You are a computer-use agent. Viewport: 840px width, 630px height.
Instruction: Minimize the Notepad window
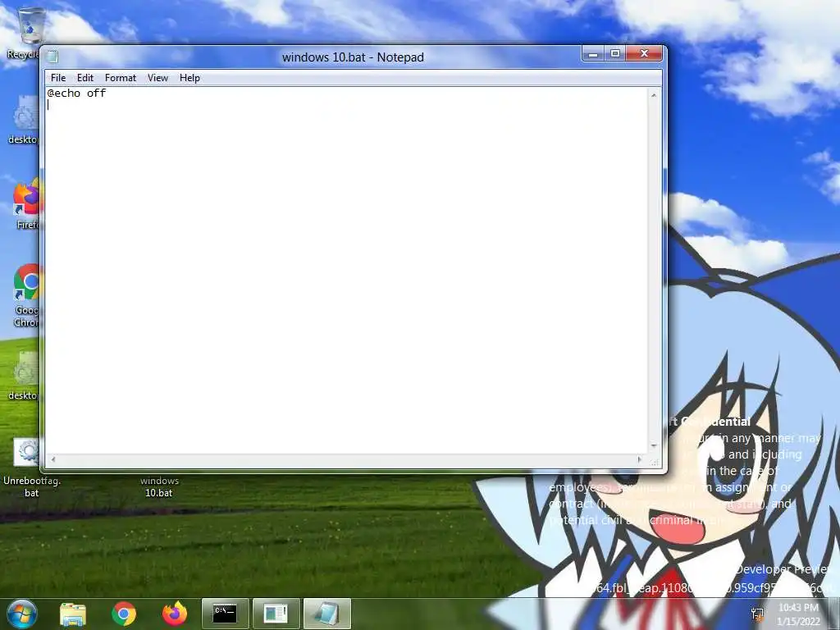[x=593, y=53]
